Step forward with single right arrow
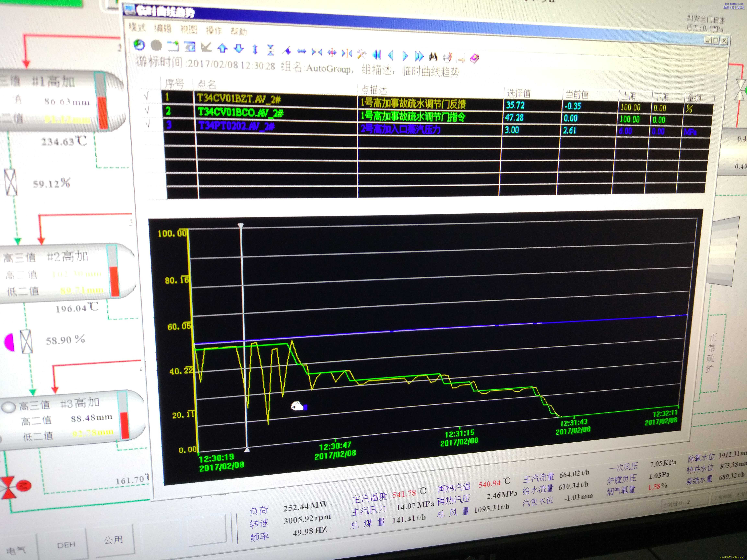This screenshot has width=747, height=560. click(405, 56)
